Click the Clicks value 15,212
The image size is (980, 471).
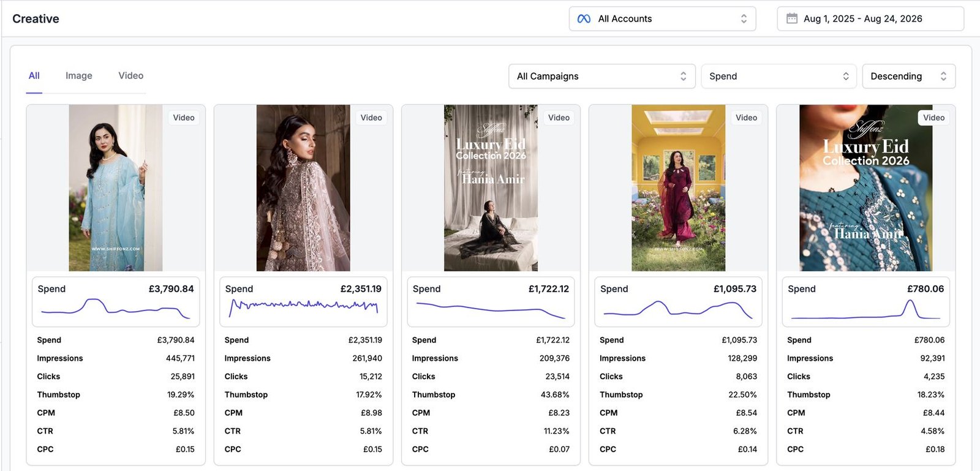371,377
